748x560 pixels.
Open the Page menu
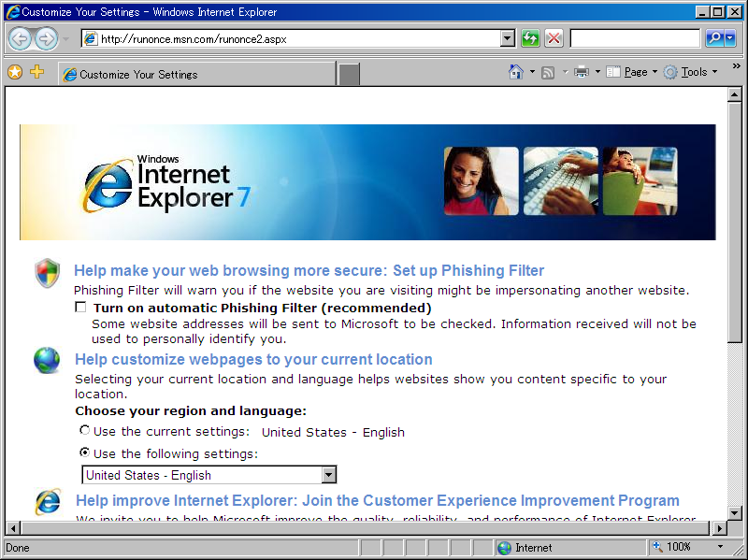point(632,72)
